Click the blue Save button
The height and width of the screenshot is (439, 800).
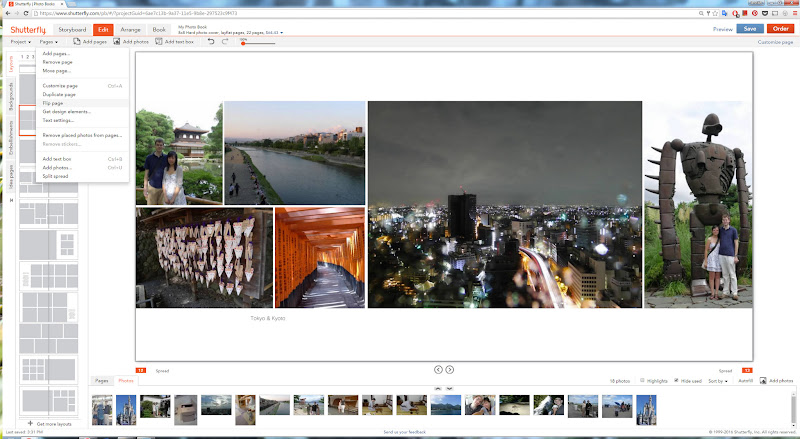pos(750,29)
